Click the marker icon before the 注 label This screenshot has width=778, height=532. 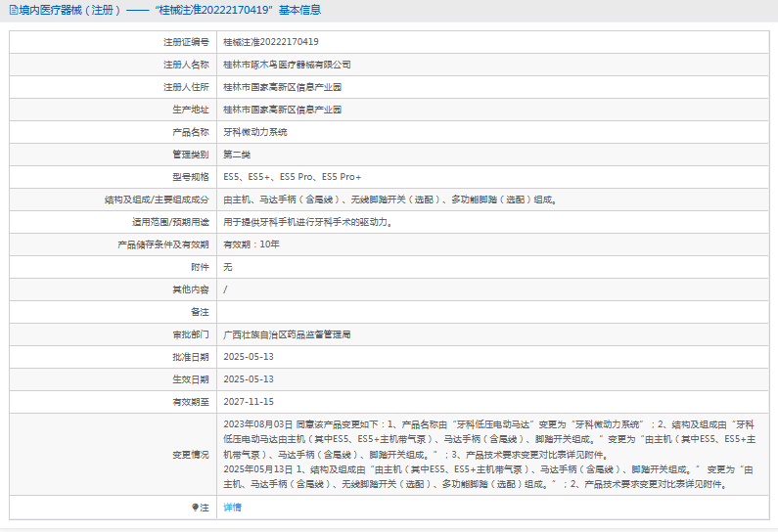(195, 508)
